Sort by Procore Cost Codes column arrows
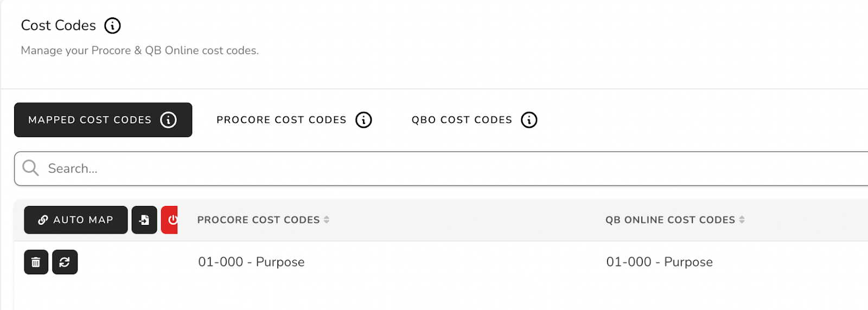The height and width of the screenshot is (310, 868). [x=327, y=219]
